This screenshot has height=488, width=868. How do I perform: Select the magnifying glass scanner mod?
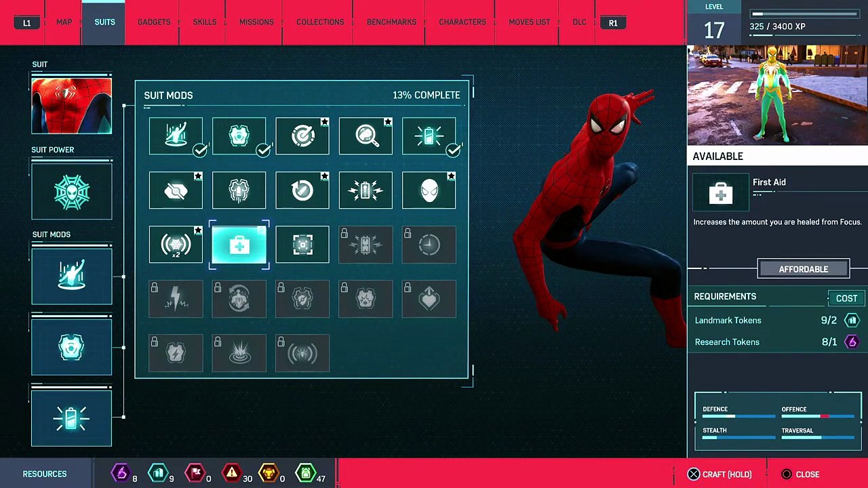[366, 136]
